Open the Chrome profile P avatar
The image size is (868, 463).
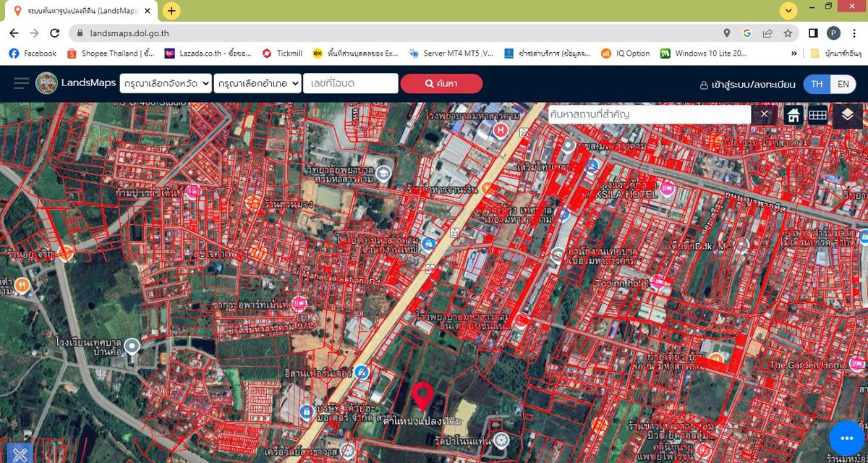click(833, 33)
